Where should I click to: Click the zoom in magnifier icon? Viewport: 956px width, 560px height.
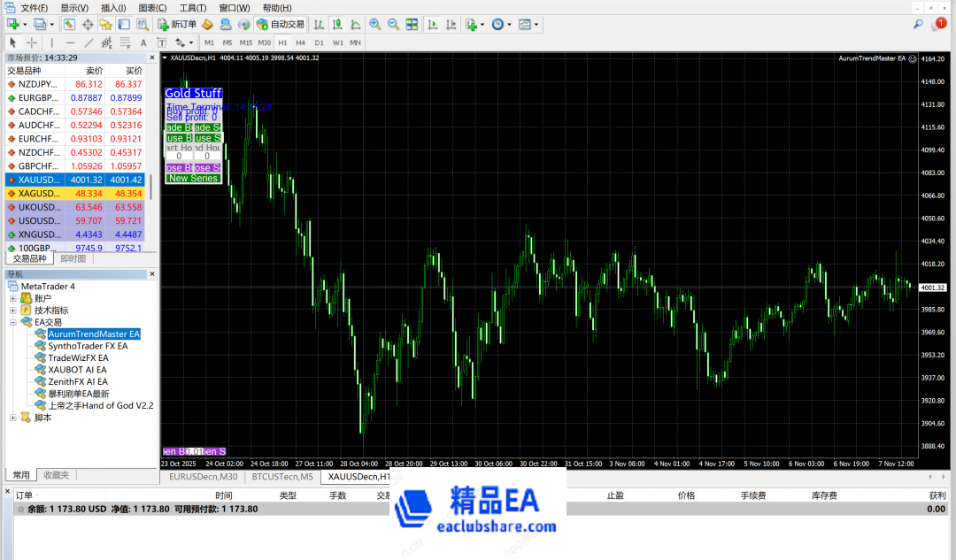[x=375, y=24]
